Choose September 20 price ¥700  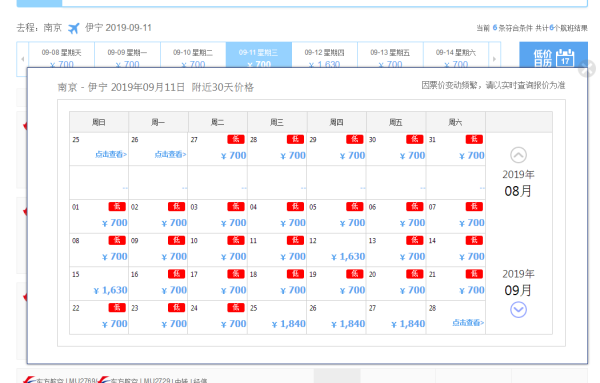click(x=412, y=290)
